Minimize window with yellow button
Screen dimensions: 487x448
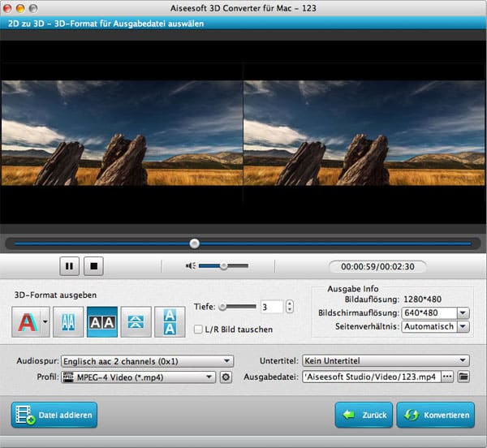pyautogui.click(x=20, y=8)
